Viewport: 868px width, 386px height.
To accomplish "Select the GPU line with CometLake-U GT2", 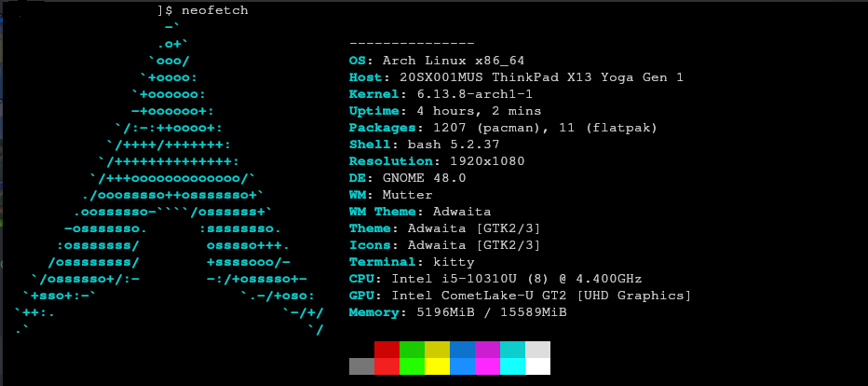I will click(x=521, y=296).
